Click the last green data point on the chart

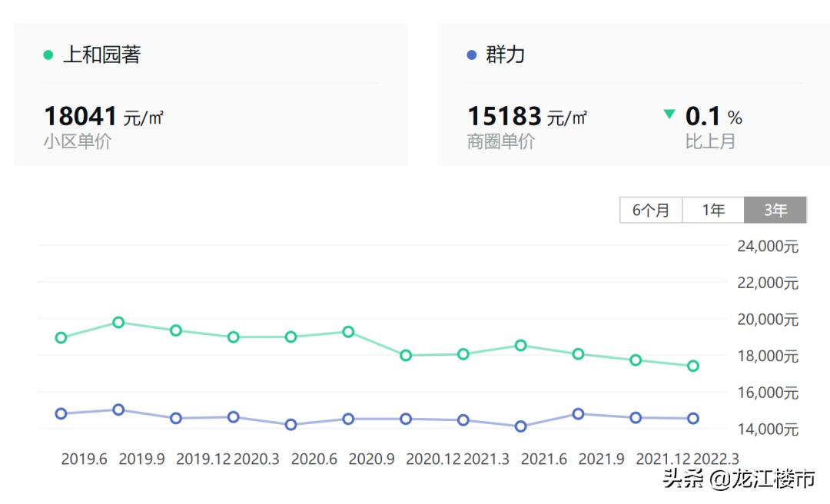[693, 366]
